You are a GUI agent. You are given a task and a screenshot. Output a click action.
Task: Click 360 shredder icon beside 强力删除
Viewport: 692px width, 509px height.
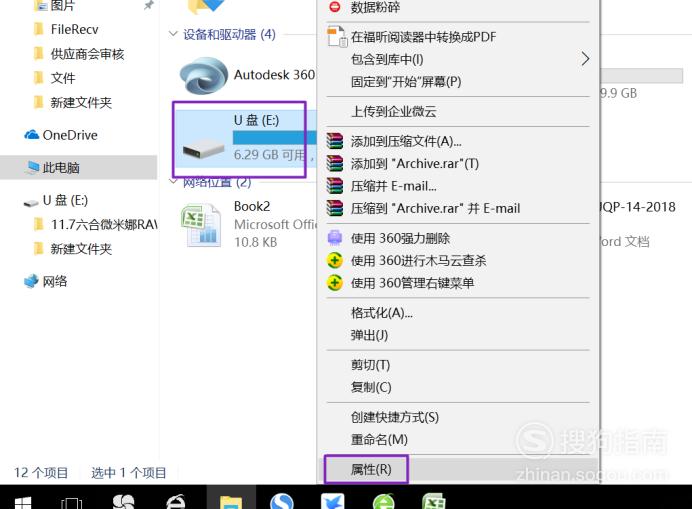[x=335, y=238]
